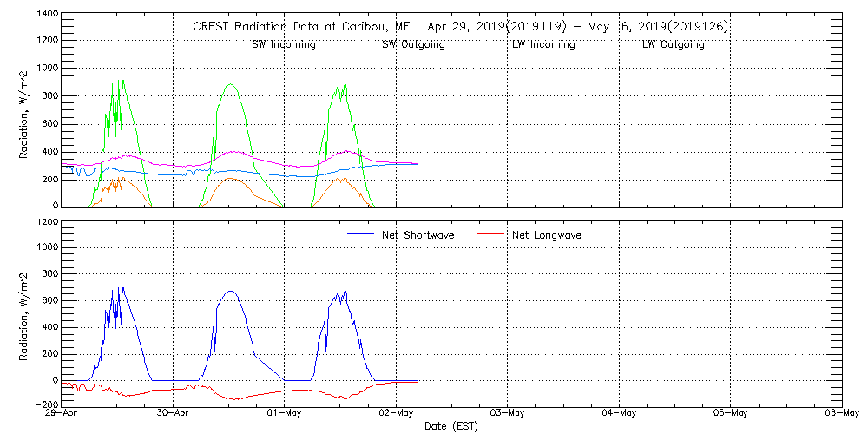The height and width of the screenshot is (434, 868).
Task: Click the blue line sample beside Net Shortwave
Action: point(360,234)
